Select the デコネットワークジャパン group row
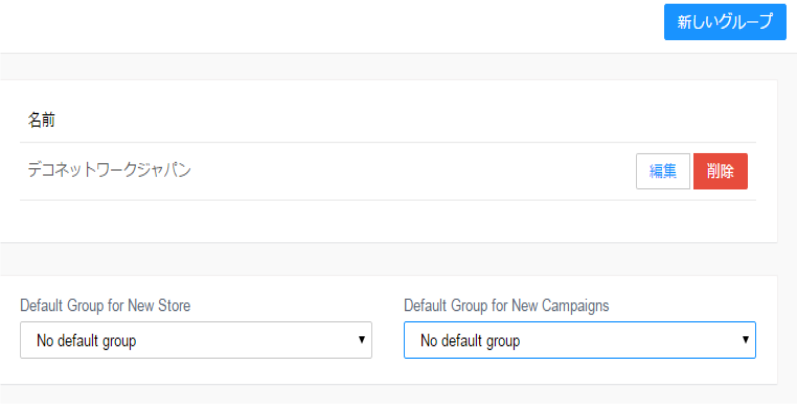 pos(388,171)
